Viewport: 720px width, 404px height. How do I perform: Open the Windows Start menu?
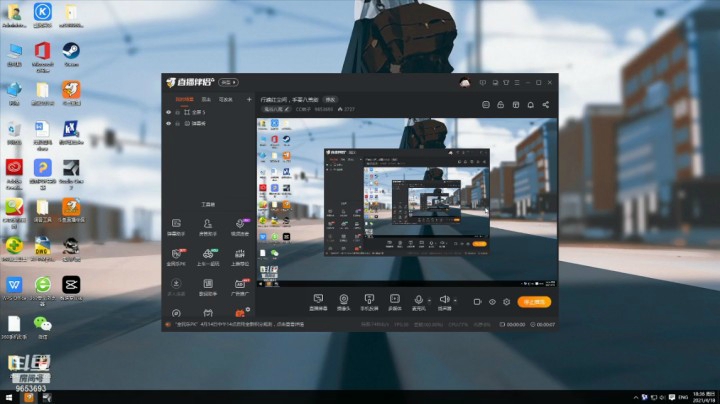tap(9, 397)
